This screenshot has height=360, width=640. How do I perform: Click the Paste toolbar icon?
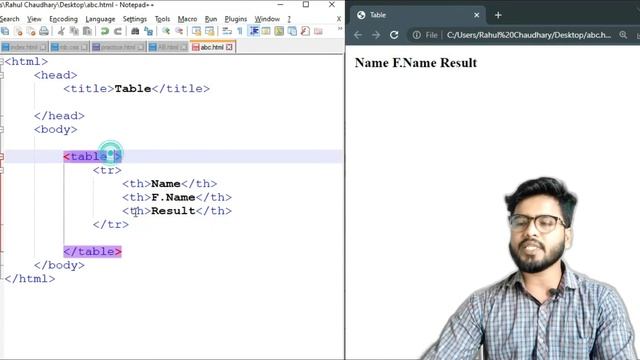(x=87, y=31)
